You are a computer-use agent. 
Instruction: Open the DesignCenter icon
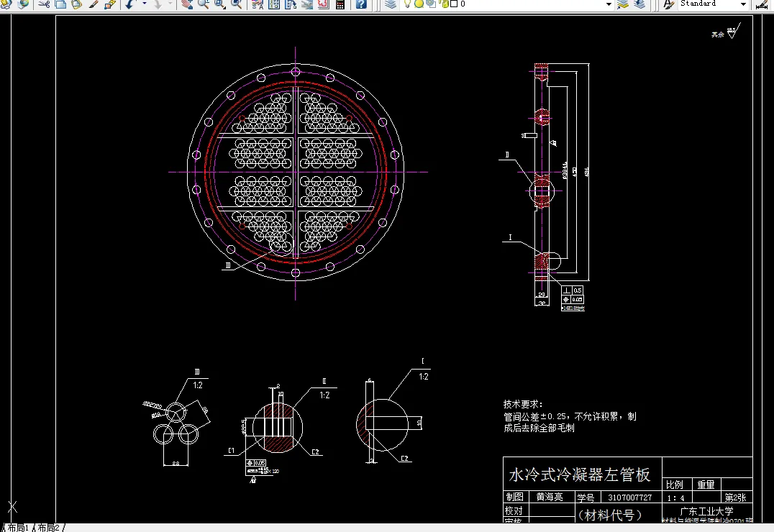point(274,4)
